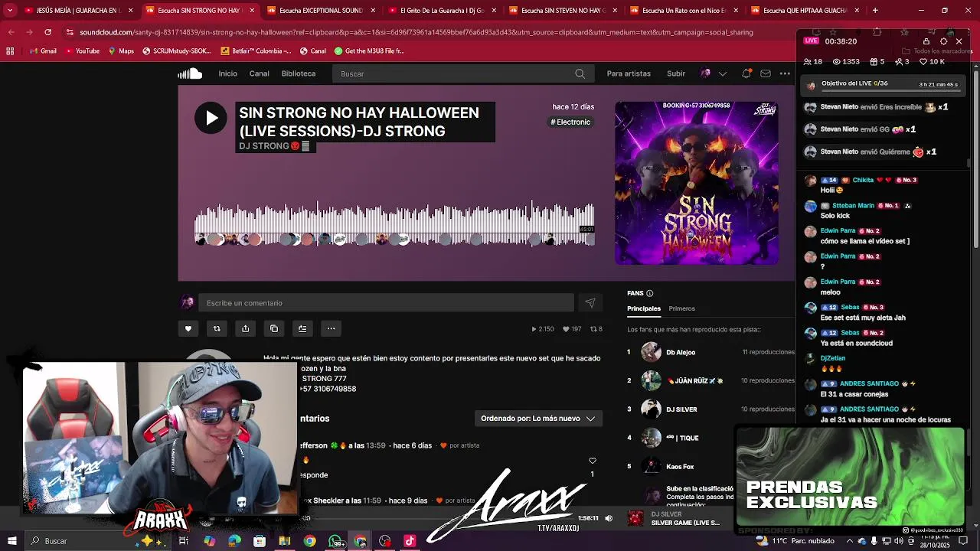Click the # Electronic genre tag
Screen dimensions: 980x551
tap(570, 122)
